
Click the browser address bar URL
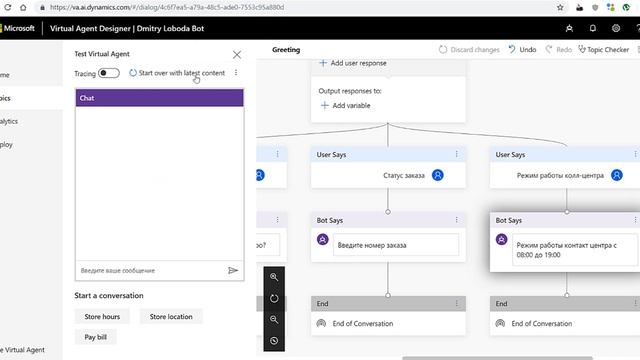tap(167, 7)
